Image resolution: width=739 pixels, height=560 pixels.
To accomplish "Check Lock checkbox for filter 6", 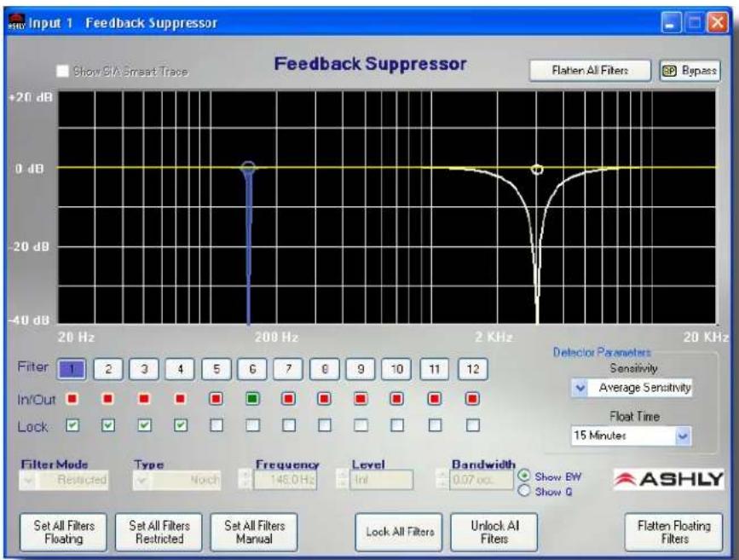I will pyautogui.click(x=252, y=425).
